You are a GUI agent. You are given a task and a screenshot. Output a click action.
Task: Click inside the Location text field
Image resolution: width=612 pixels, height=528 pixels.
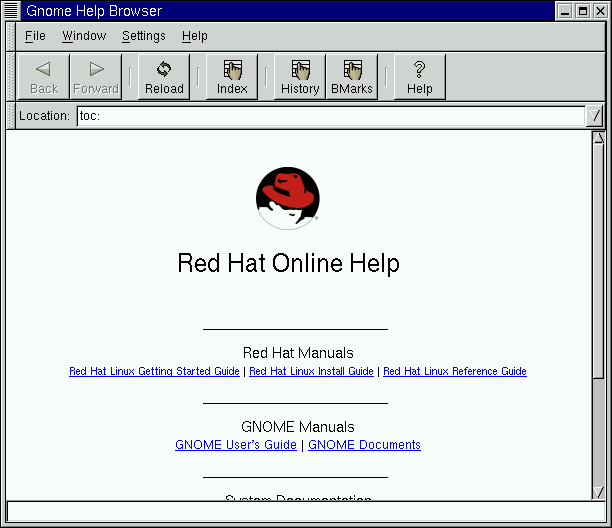(x=330, y=116)
